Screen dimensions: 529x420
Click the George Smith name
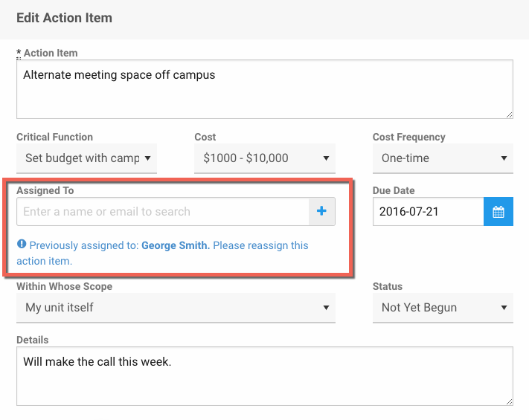[x=175, y=245]
